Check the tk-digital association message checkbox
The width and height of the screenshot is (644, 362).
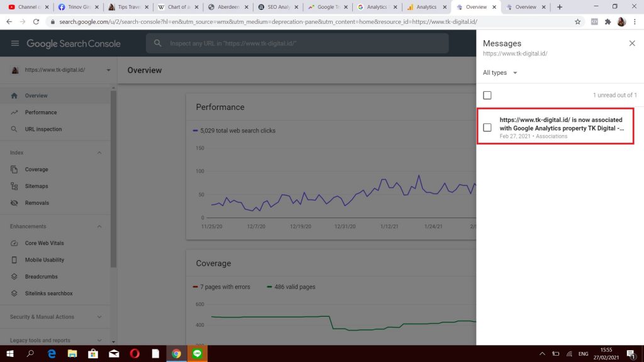tap(487, 128)
